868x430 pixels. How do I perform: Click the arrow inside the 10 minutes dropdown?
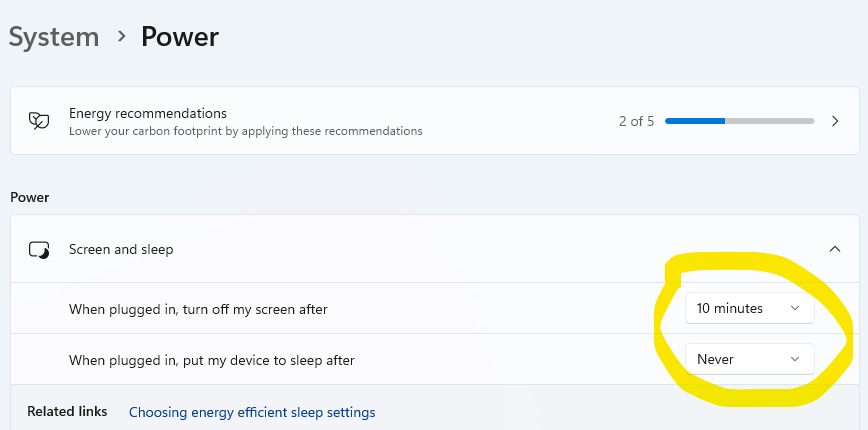coord(795,308)
